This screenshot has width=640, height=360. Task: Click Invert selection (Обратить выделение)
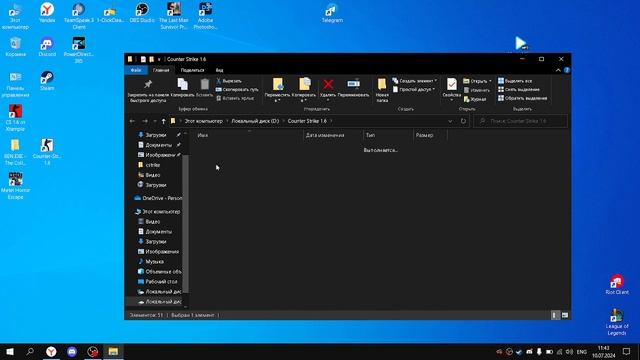522,98
